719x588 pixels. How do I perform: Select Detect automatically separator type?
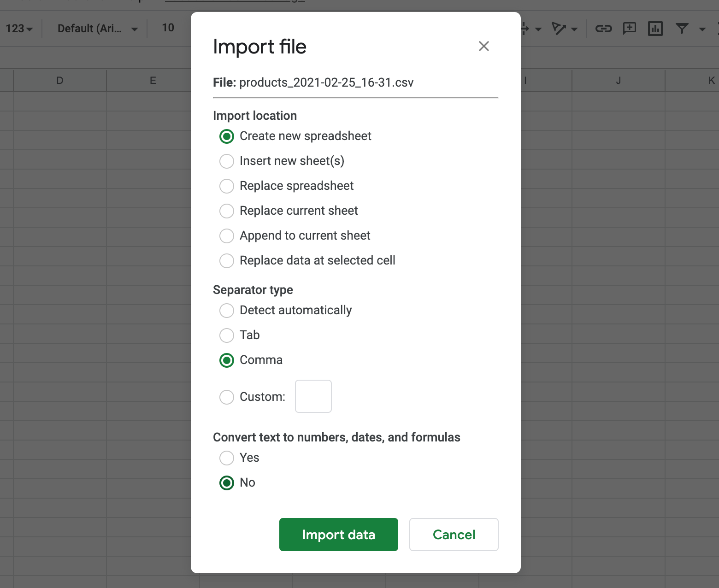[227, 311]
